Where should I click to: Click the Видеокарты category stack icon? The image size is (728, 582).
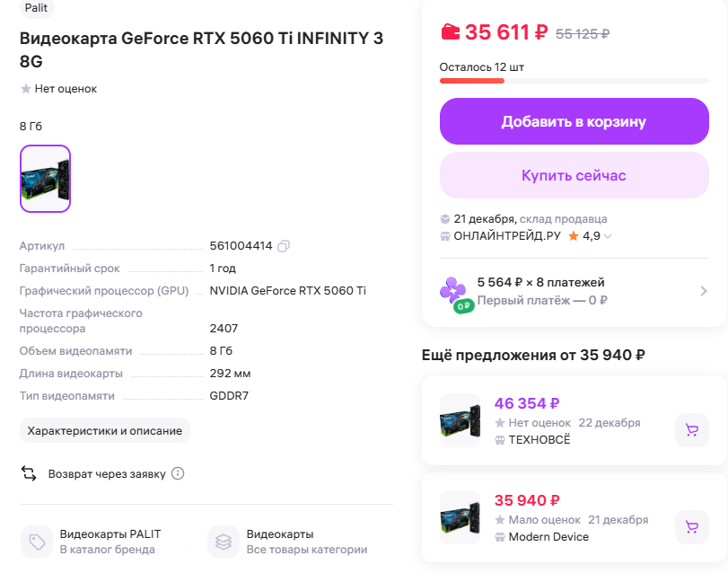coord(224,542)
